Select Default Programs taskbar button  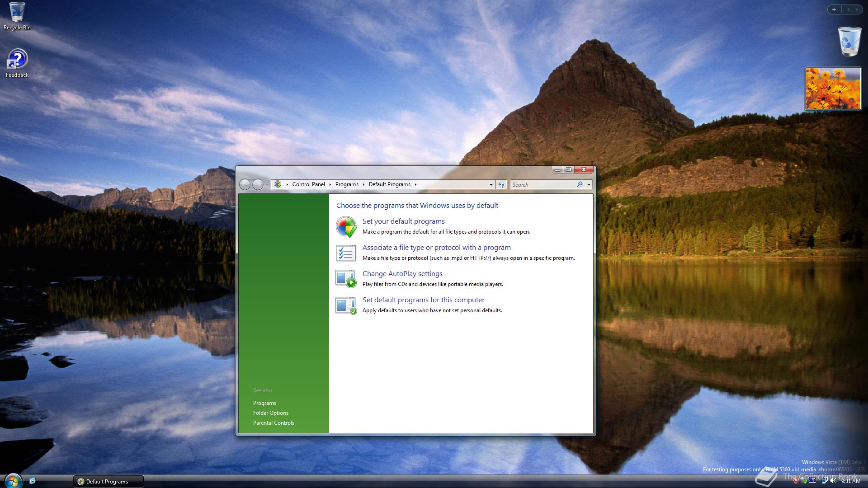point(108,481)
